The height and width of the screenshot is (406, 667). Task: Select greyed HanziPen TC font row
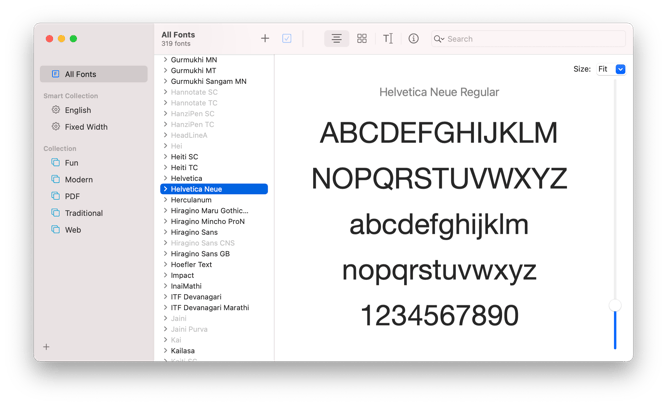(214, 124)
